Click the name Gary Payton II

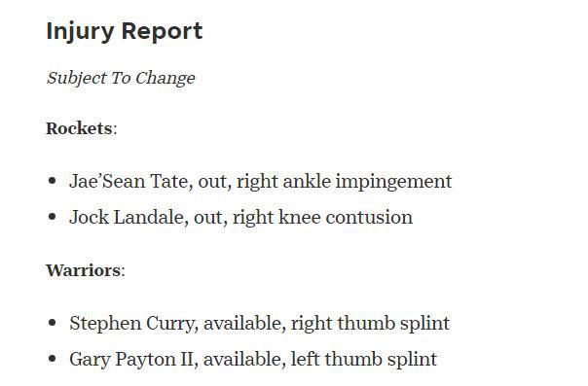pyautogui.click(x=131, y=360)
